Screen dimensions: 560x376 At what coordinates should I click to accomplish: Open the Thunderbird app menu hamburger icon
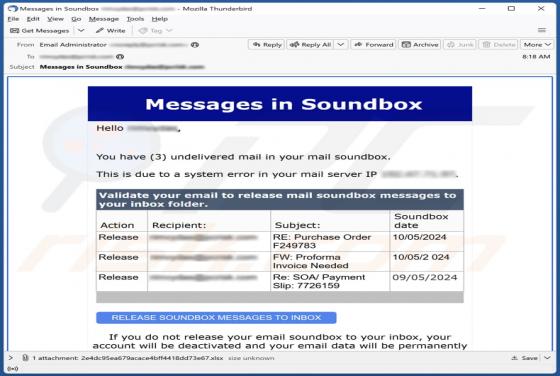point(542,30)
